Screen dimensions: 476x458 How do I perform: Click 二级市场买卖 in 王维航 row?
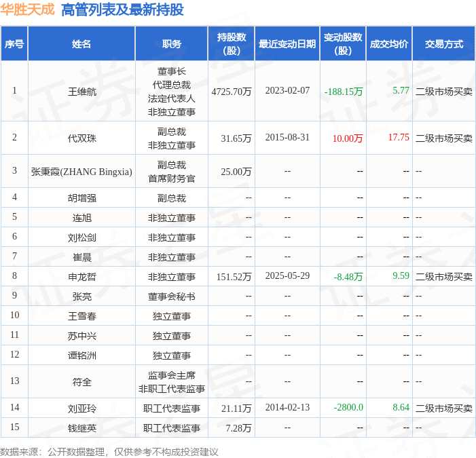pyautogui.click(x=444, y=92)
